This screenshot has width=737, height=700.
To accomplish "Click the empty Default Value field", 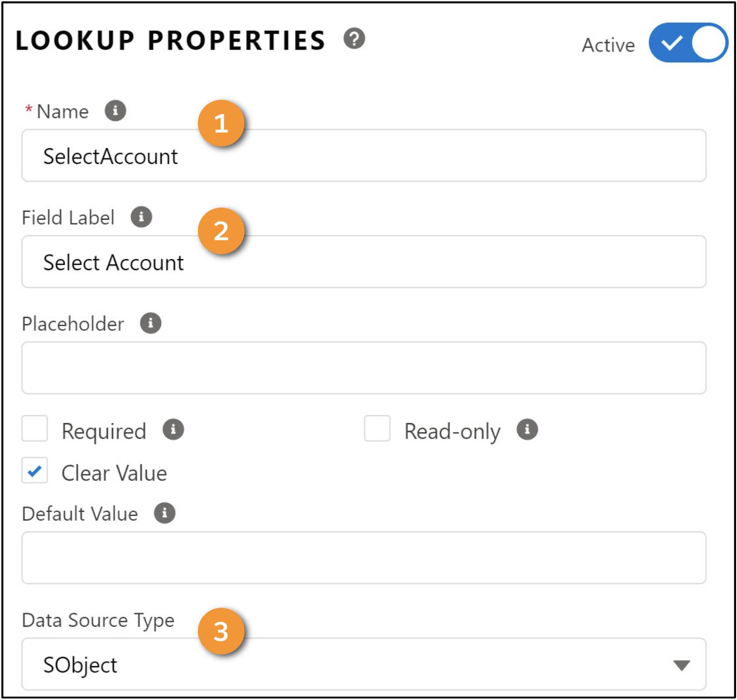I will coord(364,558).
